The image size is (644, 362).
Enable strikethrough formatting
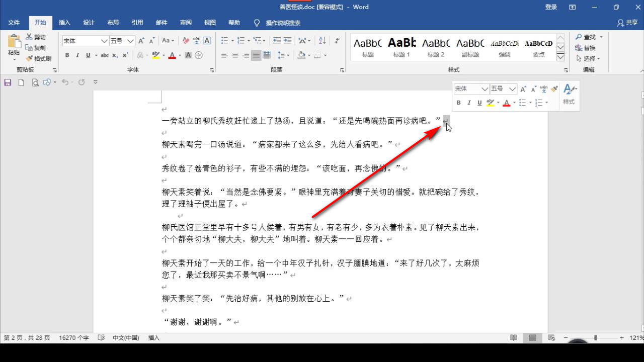click(x=104, y=55)
